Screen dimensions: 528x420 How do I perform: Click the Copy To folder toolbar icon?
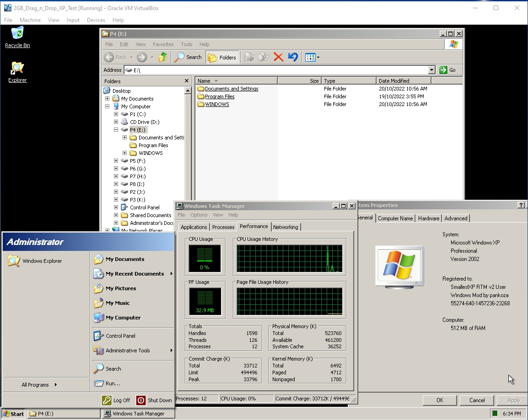click(x=264, y=57)
